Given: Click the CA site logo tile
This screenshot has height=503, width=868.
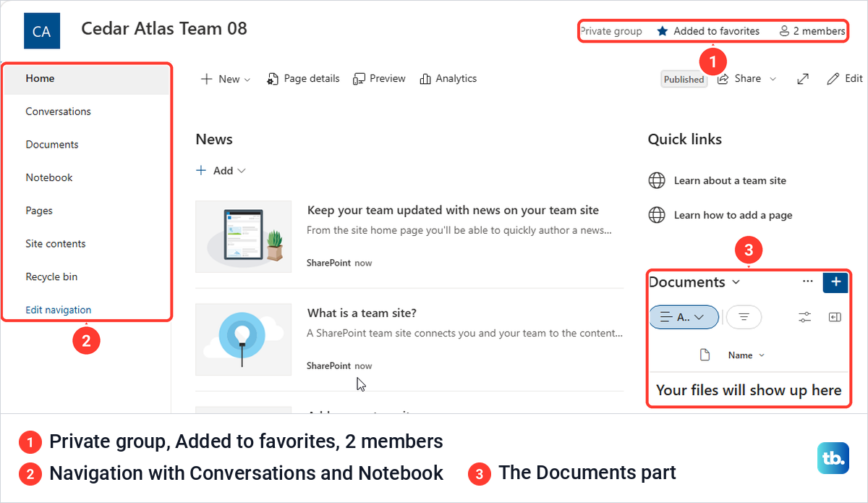Looking at the screenshot, I should click(42, 31).
